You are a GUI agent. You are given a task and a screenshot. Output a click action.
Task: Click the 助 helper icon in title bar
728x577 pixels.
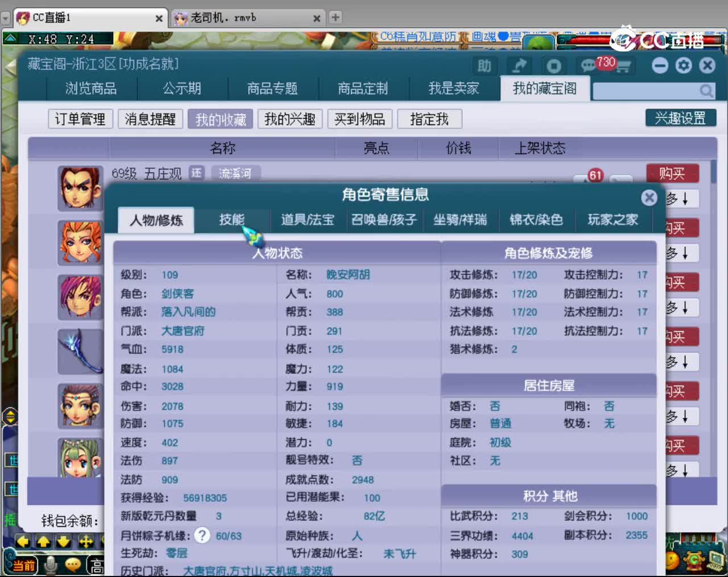click(x=485, y=66)
